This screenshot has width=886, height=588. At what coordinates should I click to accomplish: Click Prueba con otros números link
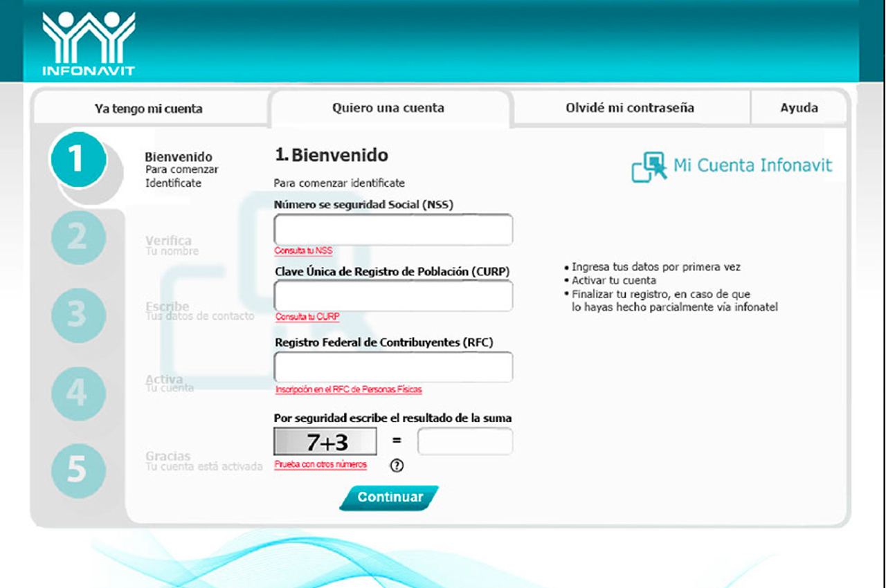click(x=320, y=465)
